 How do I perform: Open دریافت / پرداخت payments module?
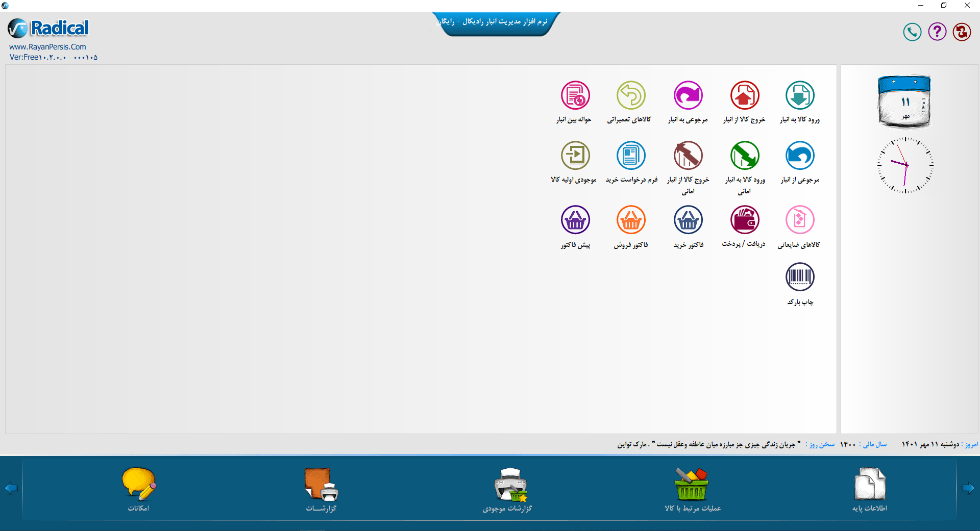744,220
